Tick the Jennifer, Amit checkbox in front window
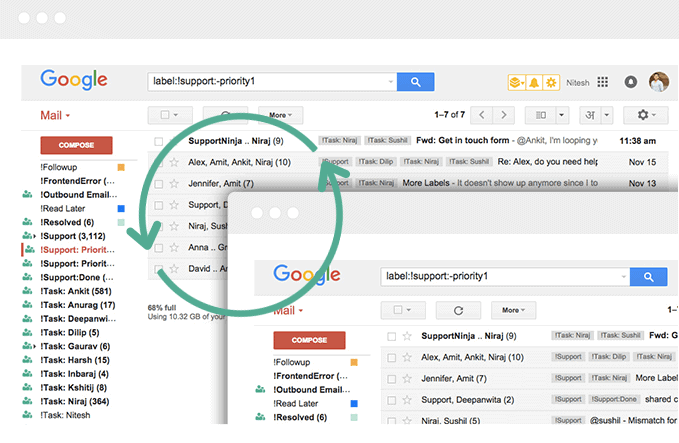The height and width of the screenshot is (443, 679). (391, 379)
